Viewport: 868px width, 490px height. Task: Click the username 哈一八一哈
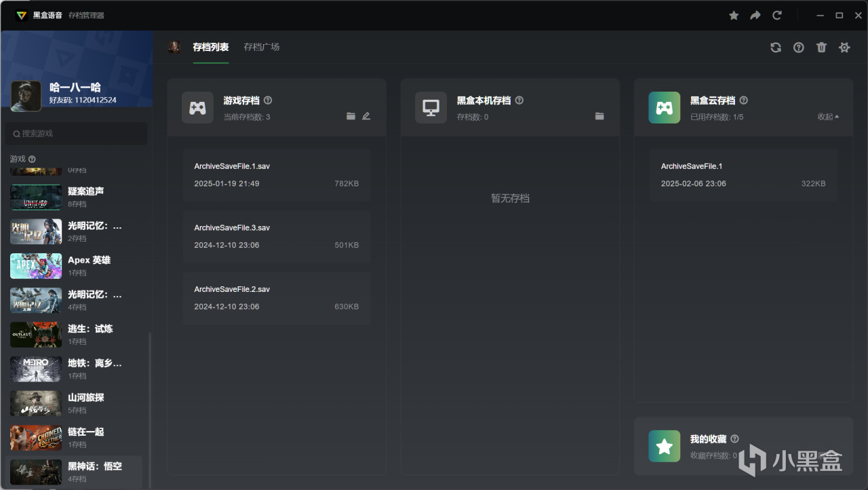point(75,88)
